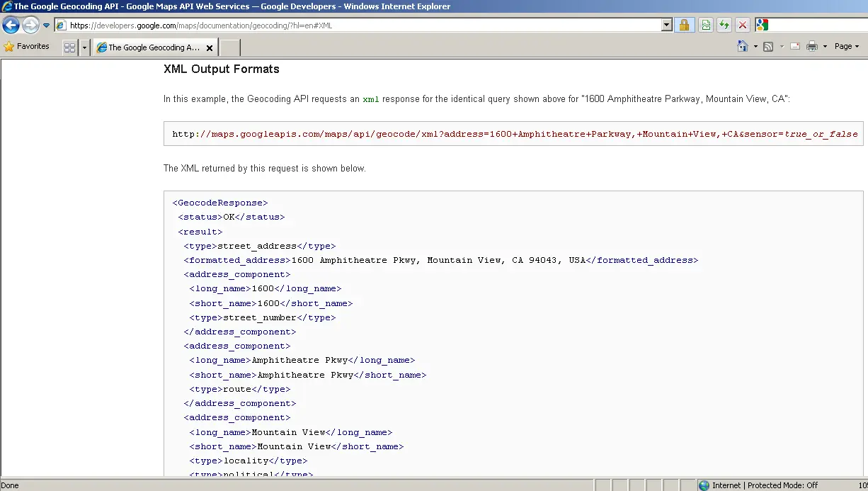Click 'The XML returned by this request' sentence
Image resolution: width=868 pixels, height=491 pixels.
click(x=265, y=169)
